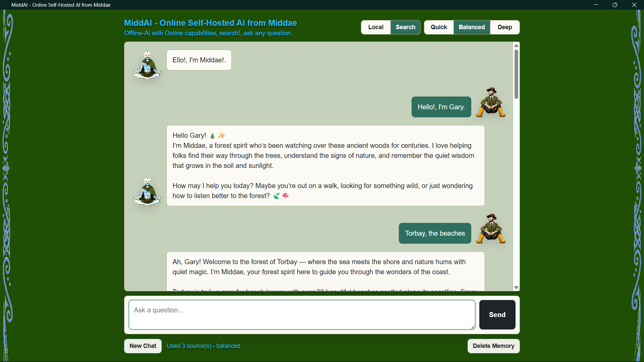Click the 'Hello Gary!' forest spirit reply
Screen dimensions: 644x362
tap(325, 166)
